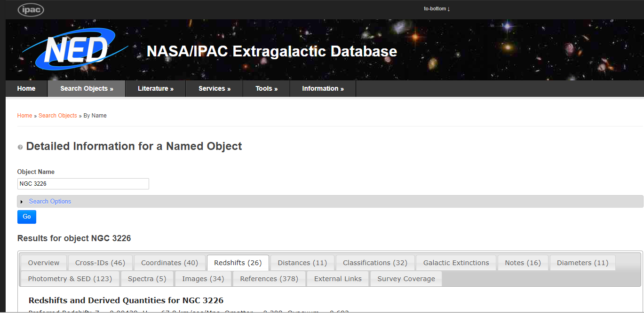The height and width of the screenshot is (314, 644).
Task: Open the Classifications (32) tab
Action: pos(375,263)
